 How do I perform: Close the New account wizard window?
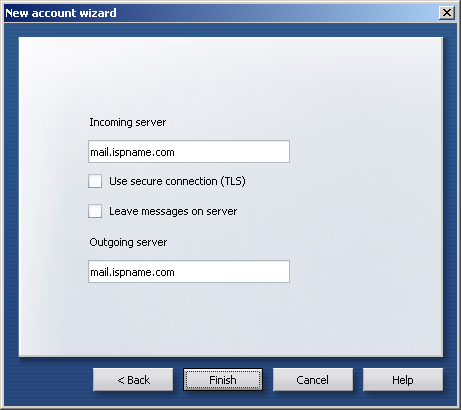point(447,13)
